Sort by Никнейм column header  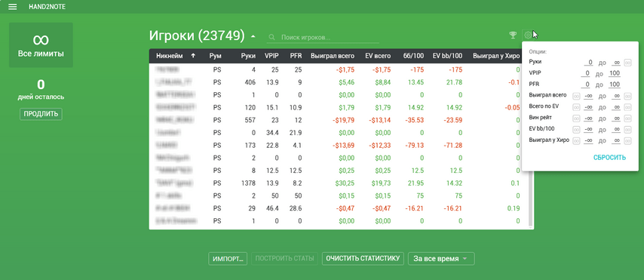pyautogui.click(x=170, y=56)
